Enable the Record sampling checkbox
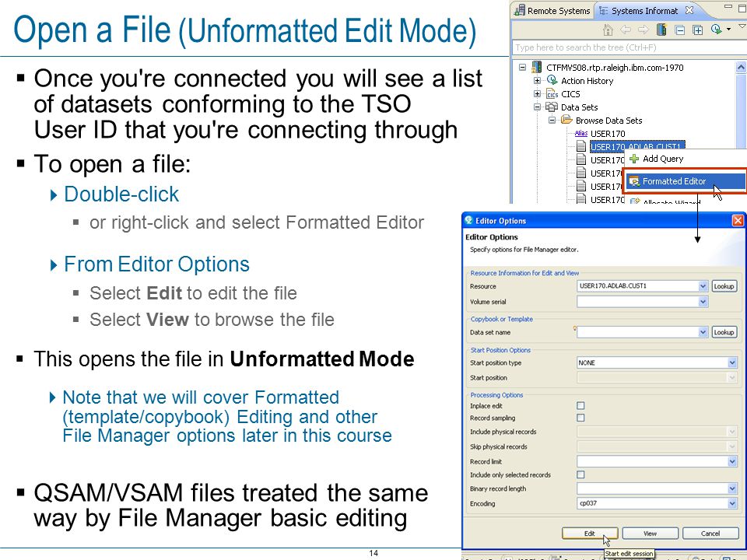The width and height of the screenshot is (747, 560). 580,418
